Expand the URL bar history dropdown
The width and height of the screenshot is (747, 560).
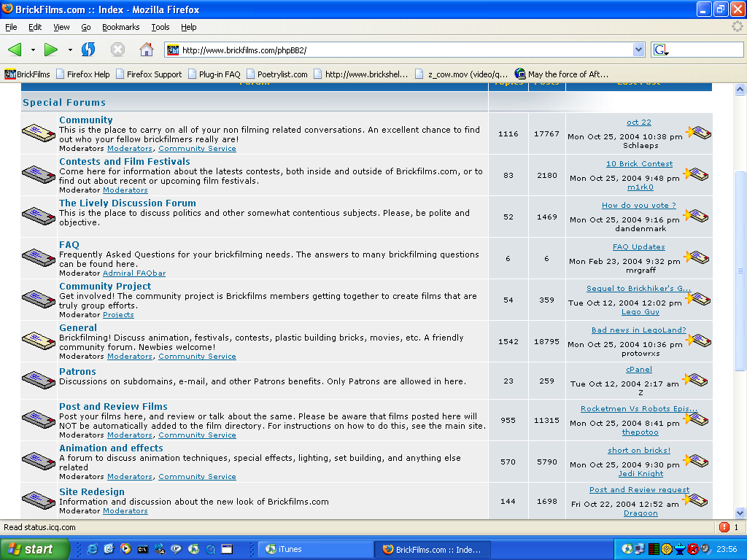[x=639, y=50]
